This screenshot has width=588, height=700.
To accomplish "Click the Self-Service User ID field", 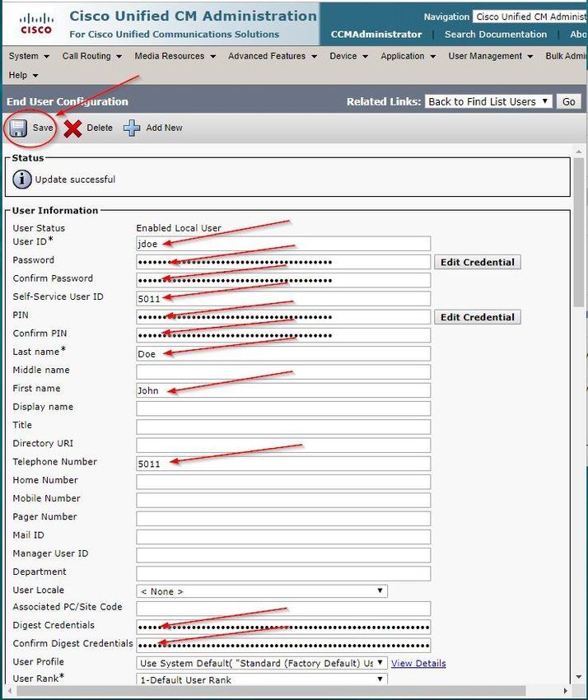I will pos(283,299).
